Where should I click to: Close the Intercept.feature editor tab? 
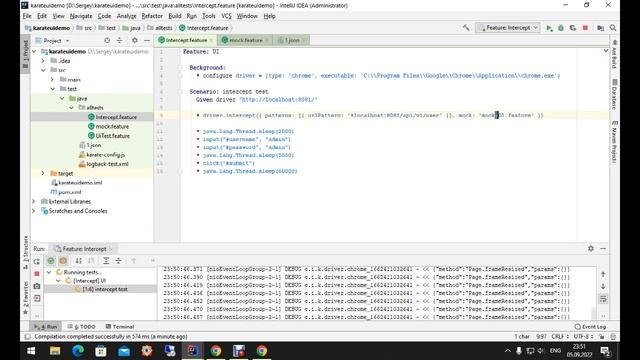[x=211, y=40]
